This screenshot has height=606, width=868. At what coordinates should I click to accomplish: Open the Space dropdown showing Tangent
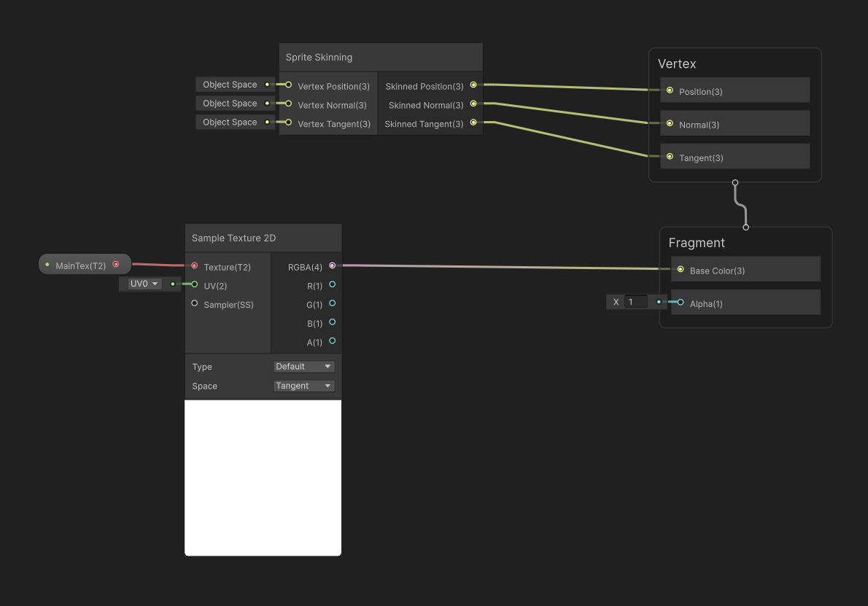pyautogui.click(x=303, y=385)
